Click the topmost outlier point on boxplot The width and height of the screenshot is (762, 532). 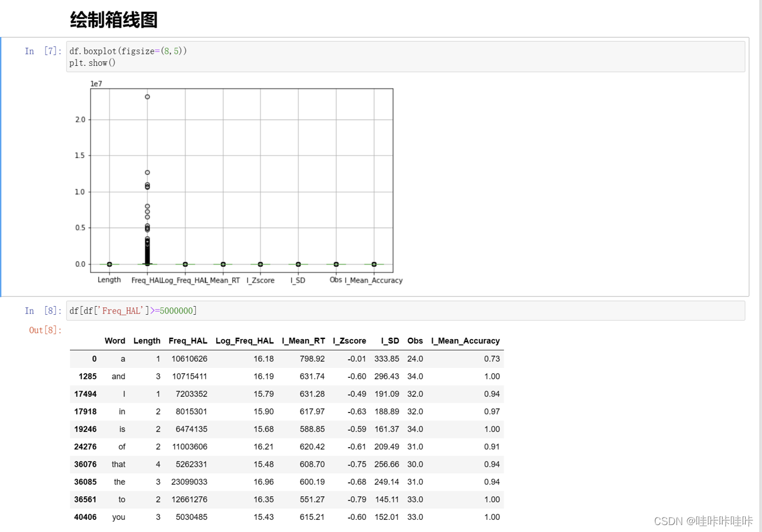coord(147,97)
